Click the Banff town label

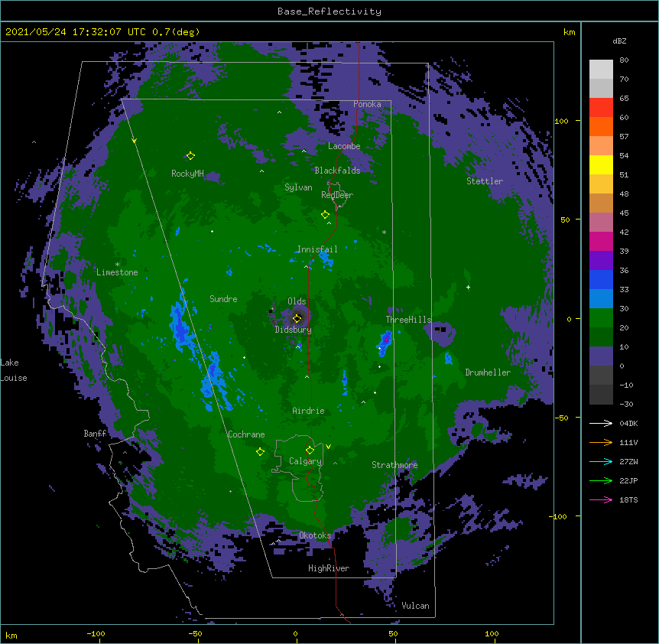click(x=95, y=434)
